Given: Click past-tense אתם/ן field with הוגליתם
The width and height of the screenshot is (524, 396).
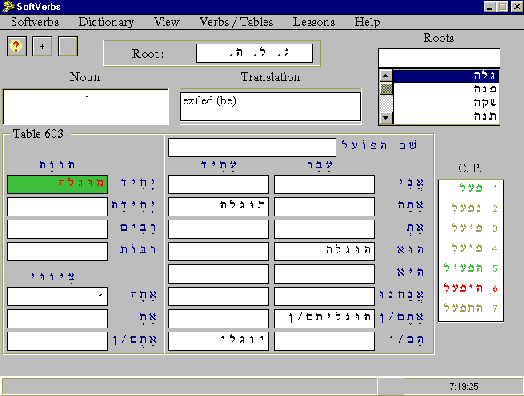Looking at the screenshot, I should pyautogui.click(x=324, y=319).
